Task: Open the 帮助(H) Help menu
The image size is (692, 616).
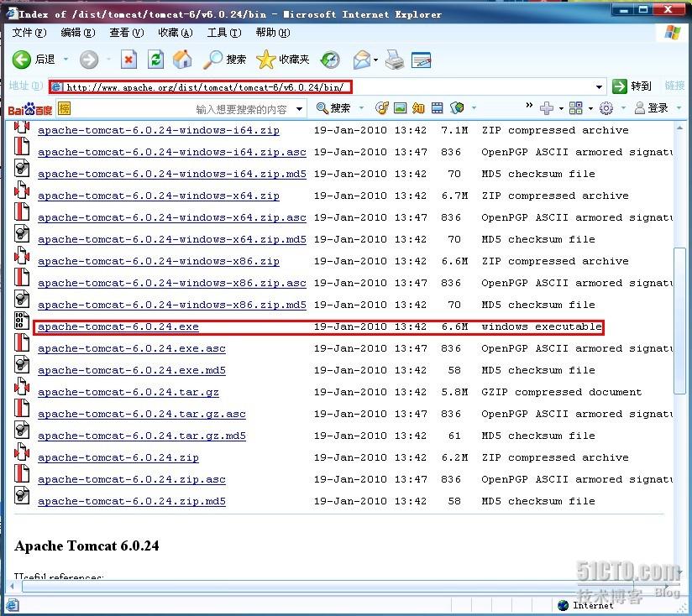Action: point(273,33)
